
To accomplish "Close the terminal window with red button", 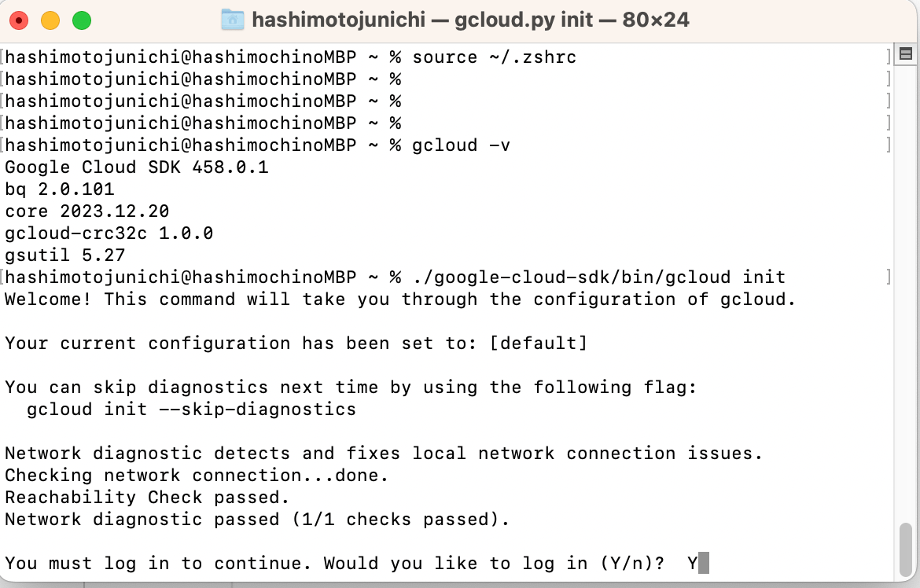I will [x=20, y=20].
